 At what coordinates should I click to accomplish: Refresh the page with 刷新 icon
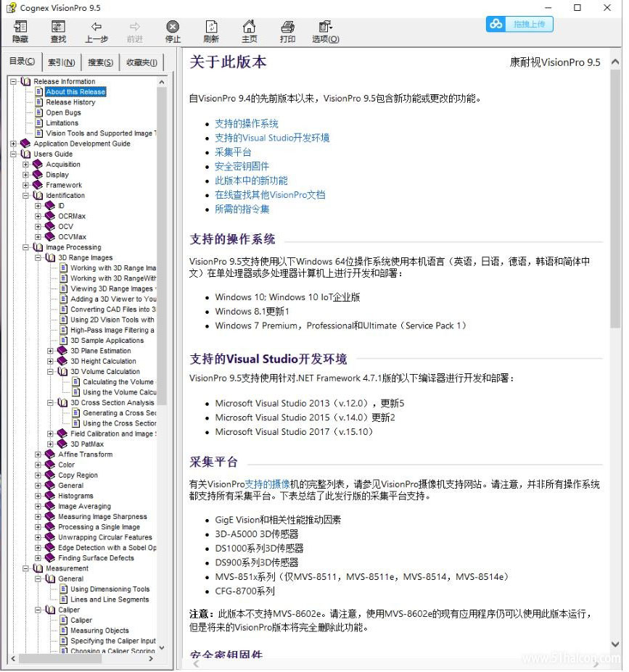pos(211,27)
